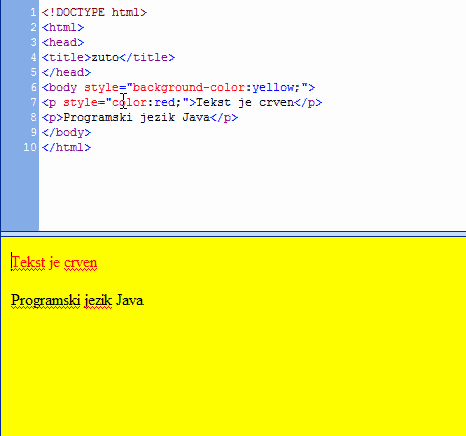Click empty white area below code
Image resolution: width=466 pixels, height=436 pixels.
click(250, 190)
